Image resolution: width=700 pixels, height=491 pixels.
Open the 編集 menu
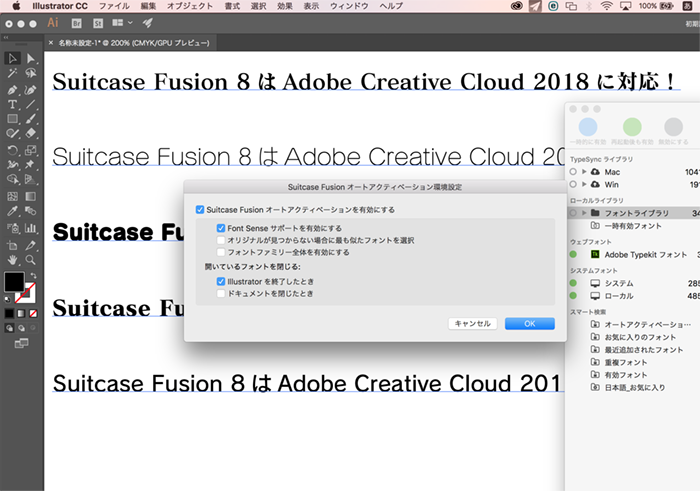pos(148,6)
